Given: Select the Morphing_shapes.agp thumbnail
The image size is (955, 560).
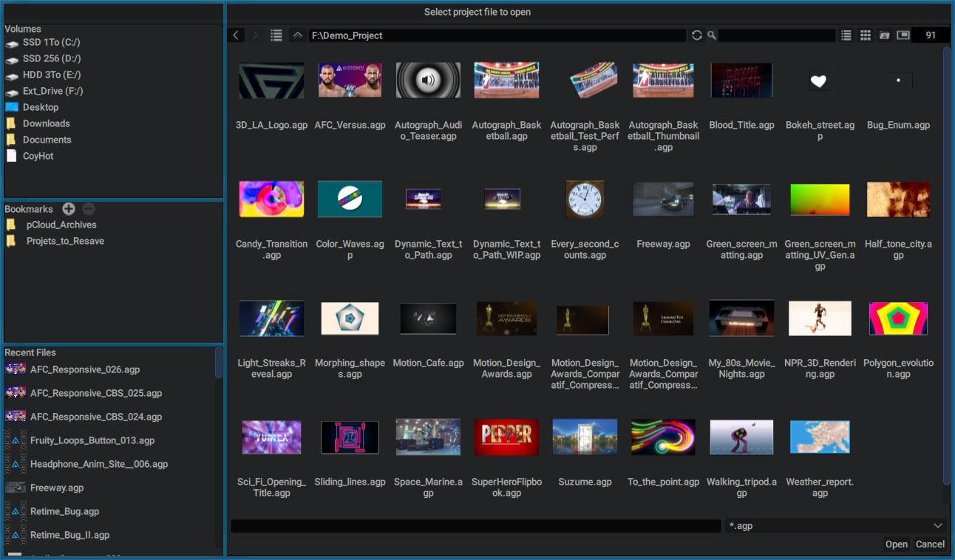Looking at the screenshot, I should coord(350,318).
